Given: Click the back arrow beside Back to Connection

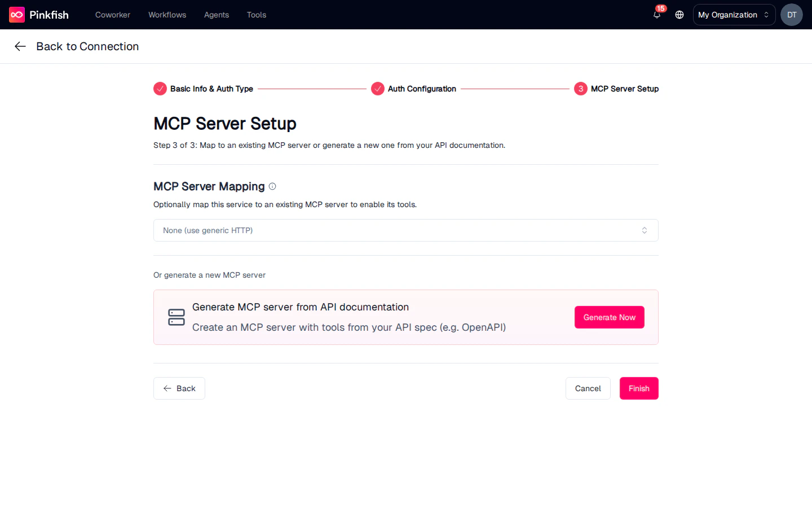Looking at the screenshot, I should coord(20,46).
